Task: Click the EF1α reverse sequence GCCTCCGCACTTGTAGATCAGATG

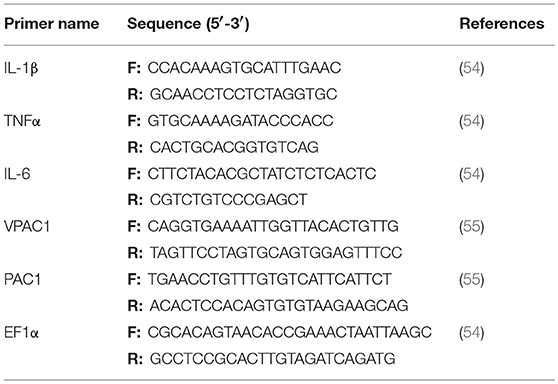Action: [273, 359]
